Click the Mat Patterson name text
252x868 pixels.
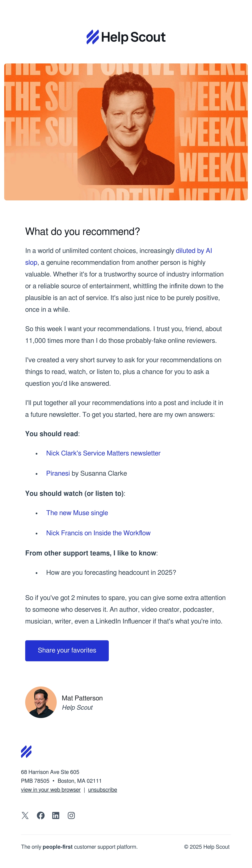(x=82, y=698)
